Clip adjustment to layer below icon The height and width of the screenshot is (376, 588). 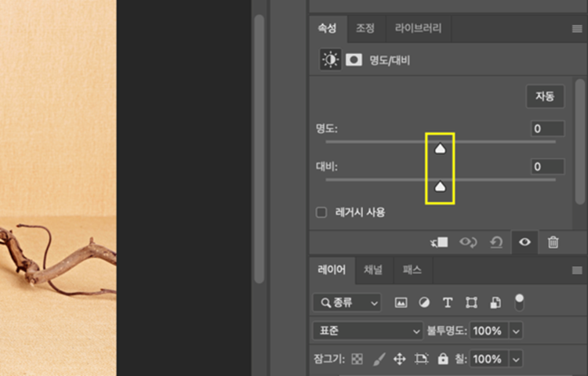tap(439, 242)
